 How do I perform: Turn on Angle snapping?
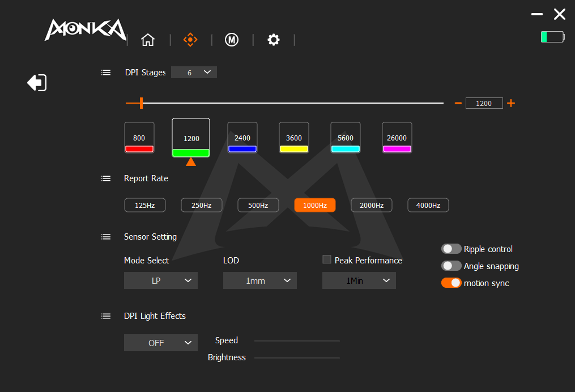[452, 266]
